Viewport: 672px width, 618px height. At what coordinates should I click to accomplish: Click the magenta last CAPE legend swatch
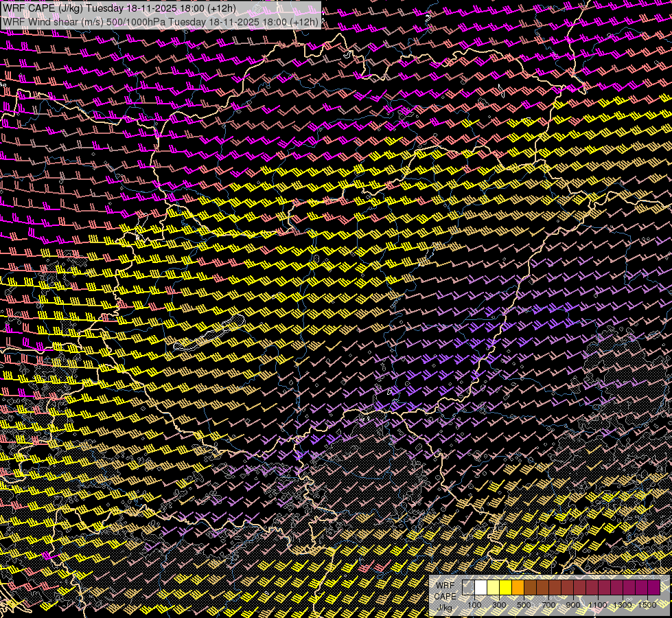(x=654, y=587)
